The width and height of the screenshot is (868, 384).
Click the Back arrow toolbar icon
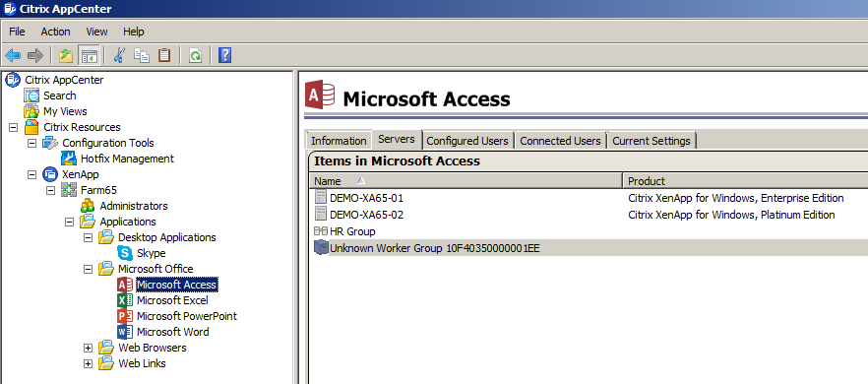coord(13,55)
